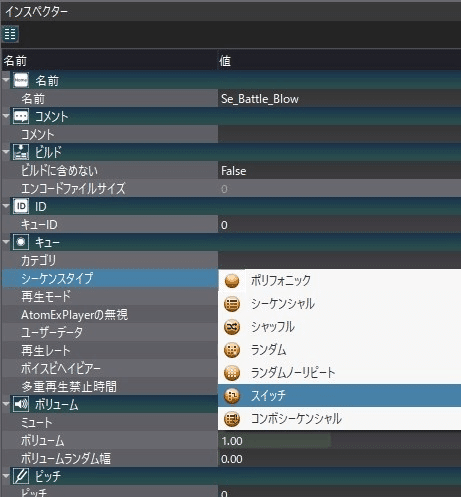This screenshot has width=461, height=497.
Task: Select the ユーザーデータ property row
Action: point(110,332)
